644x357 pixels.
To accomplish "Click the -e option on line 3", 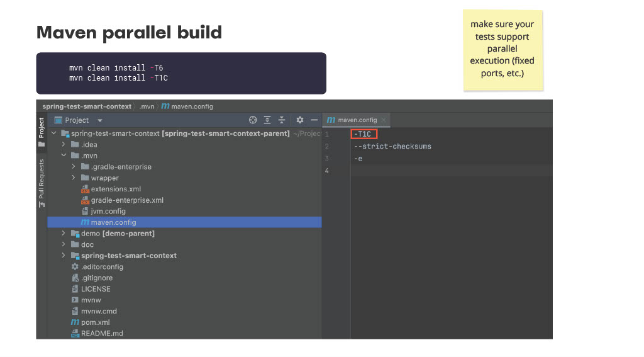I will 358,159.
